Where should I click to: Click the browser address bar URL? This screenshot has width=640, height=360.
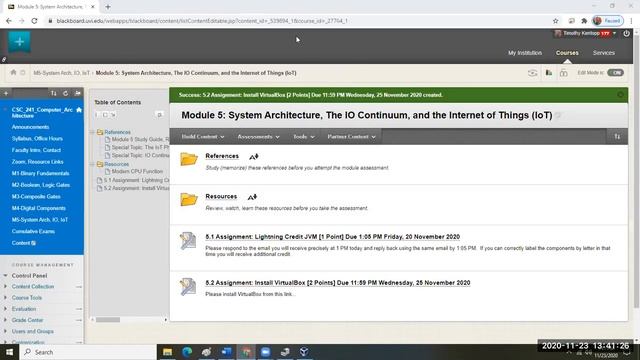point(202,21)
